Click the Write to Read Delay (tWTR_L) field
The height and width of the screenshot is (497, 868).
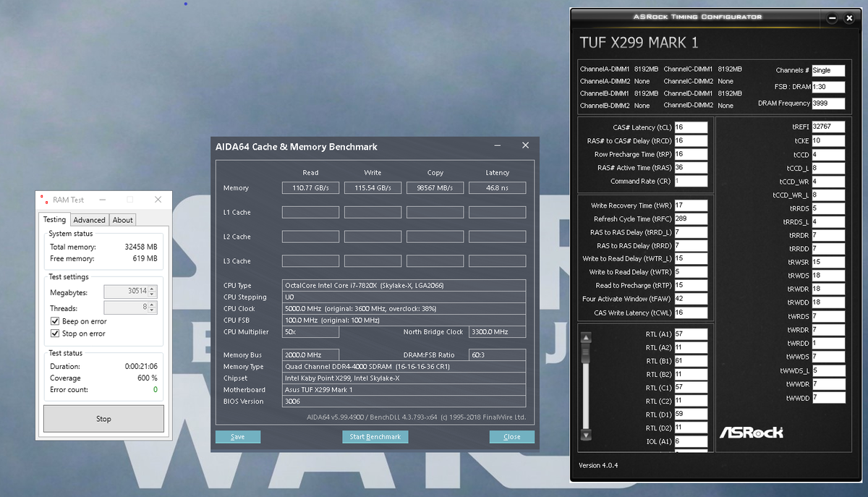pyautogui.click(x=691, y=259)
